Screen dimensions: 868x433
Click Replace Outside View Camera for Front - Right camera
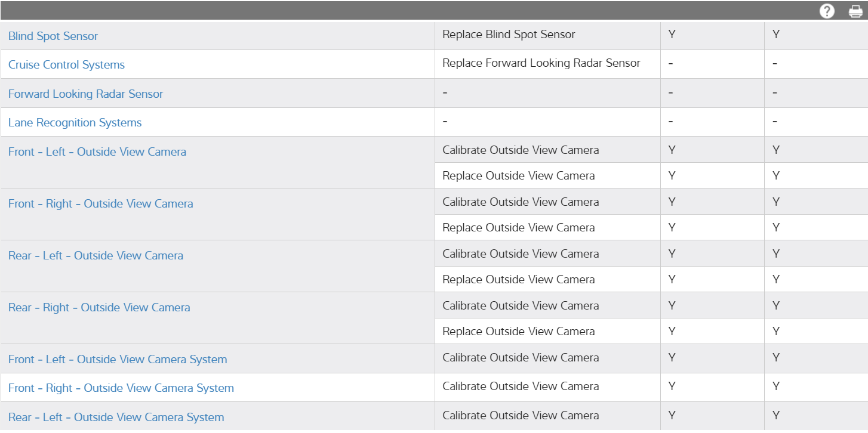[x=518, y=227]
